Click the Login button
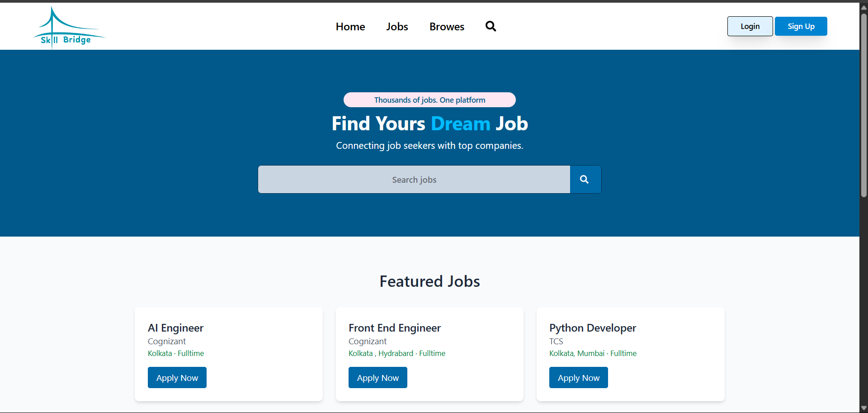 [750, 26]
